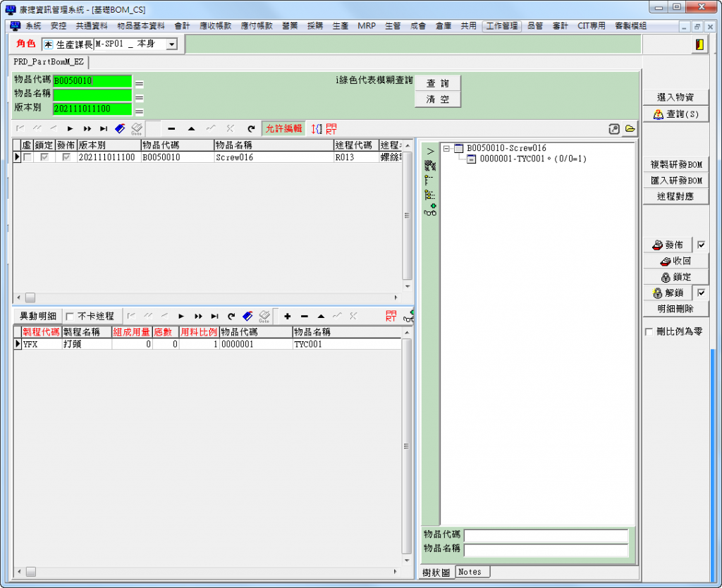Go to last record in upper navigator
722x588 pixels.
(104, 128)
